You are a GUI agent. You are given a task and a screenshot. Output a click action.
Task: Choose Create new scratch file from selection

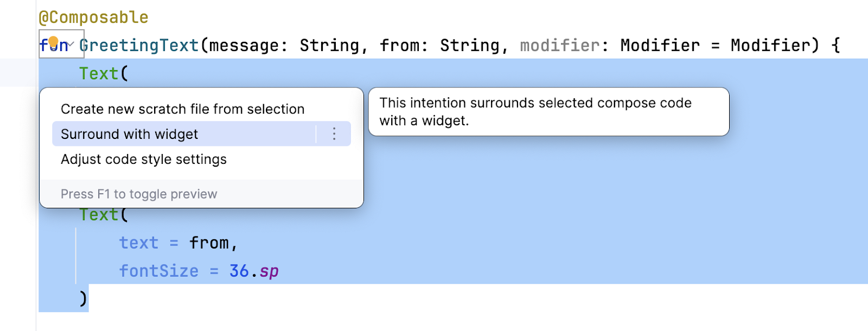pyautogui.click(x=182, y=109)
